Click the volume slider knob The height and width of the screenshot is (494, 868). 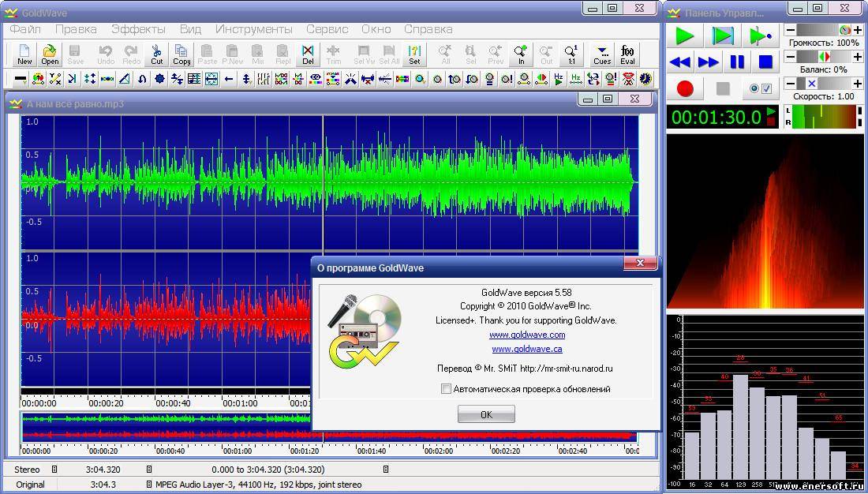pos(845,30)
